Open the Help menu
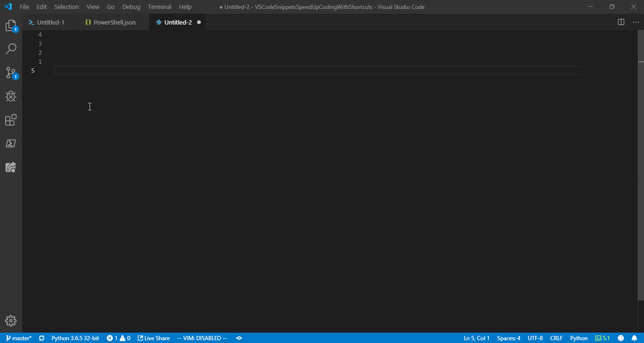This screenshot has width=644, height=343. point(185,7)
